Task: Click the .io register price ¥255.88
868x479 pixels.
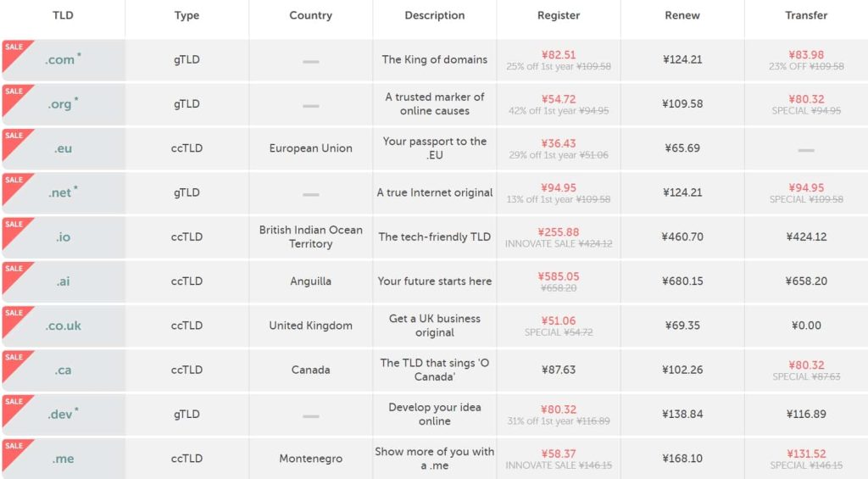Action: (559, 231)
